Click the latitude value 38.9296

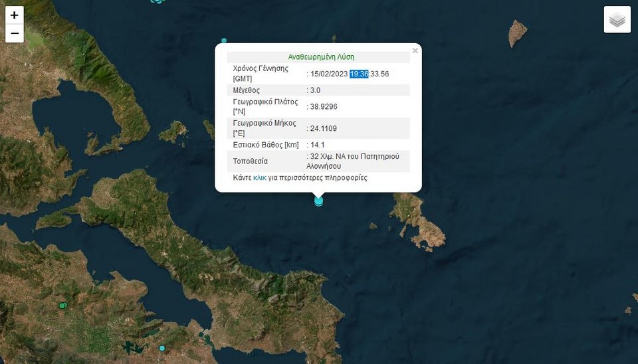tap(323, 106)
